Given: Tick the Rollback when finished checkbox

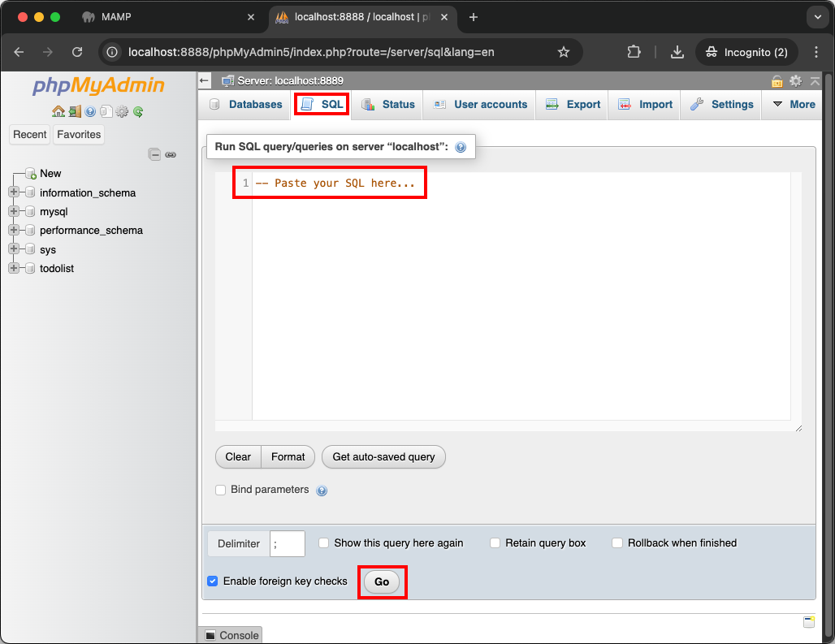Looking at the screenshot, I should pyautogui.click(x=617, y=543).
